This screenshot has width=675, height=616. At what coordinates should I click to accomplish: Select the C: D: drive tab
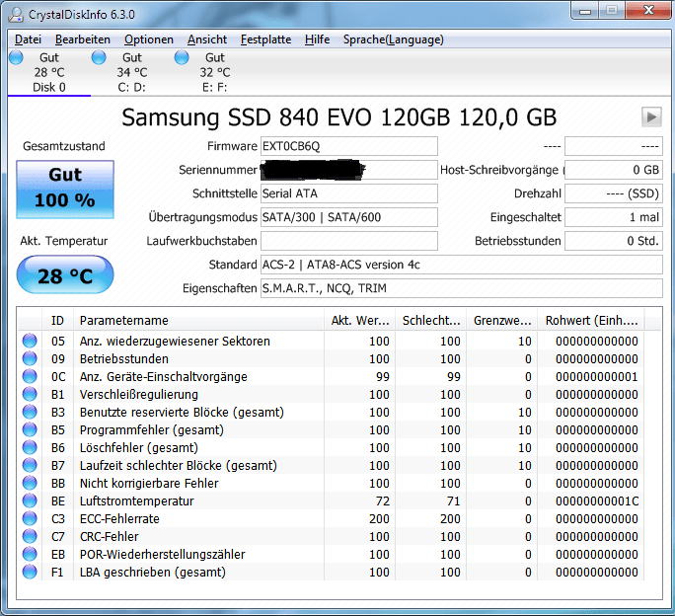(131, 72)
